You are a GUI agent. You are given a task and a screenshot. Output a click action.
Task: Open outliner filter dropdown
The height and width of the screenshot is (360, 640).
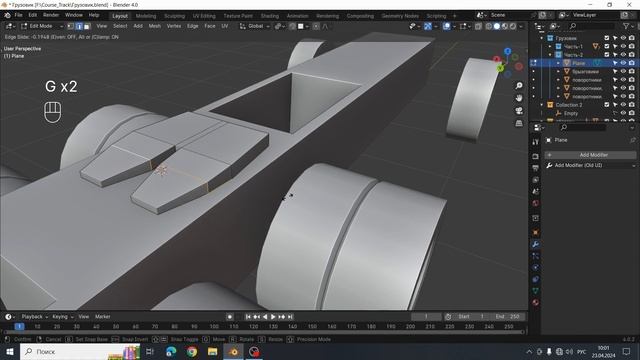coord(628,26)
